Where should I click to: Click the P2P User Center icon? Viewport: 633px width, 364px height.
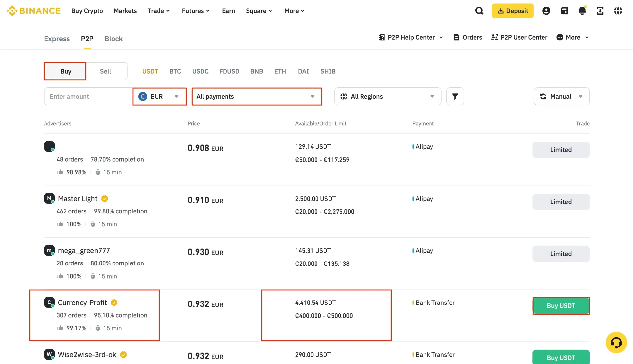click(x=494, y=37)
